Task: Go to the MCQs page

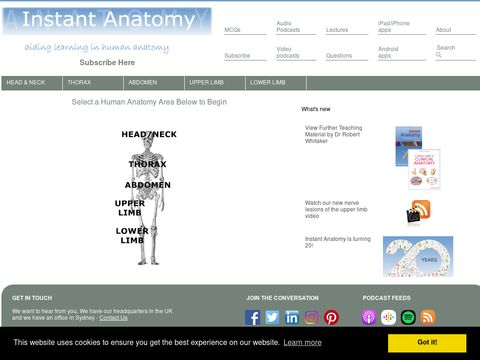Action: coord(232,30)
